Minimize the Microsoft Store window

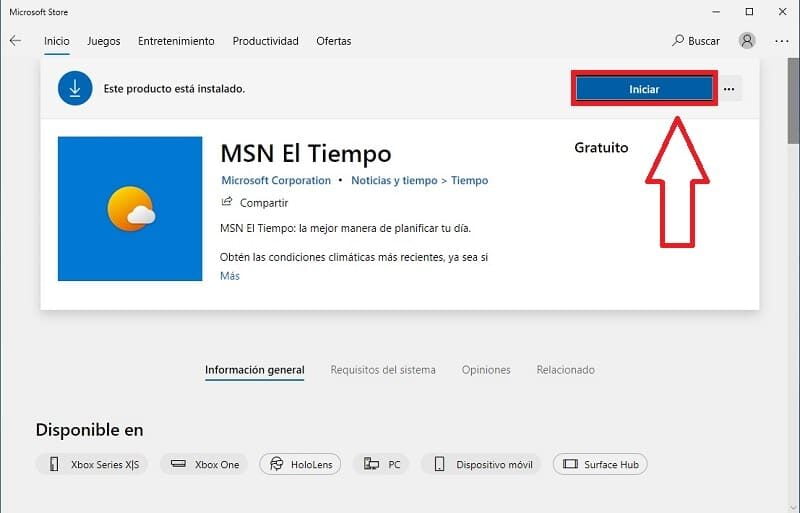point(716,12)
